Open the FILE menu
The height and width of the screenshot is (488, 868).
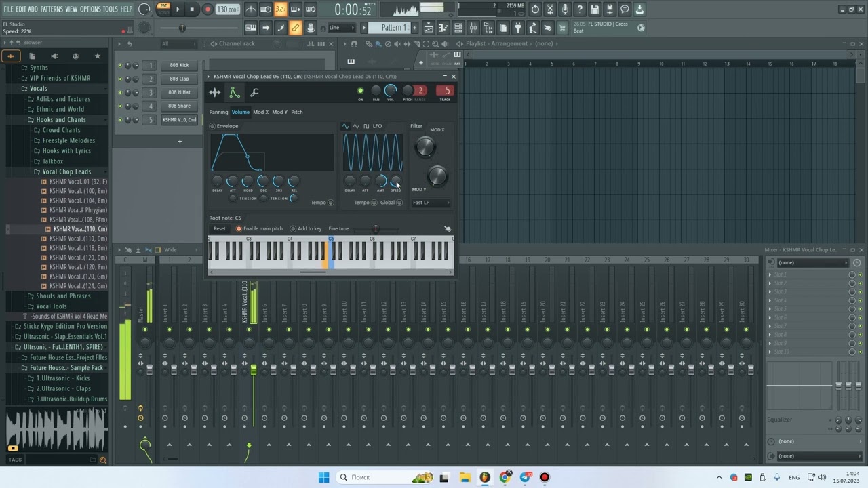pos(8,9)
